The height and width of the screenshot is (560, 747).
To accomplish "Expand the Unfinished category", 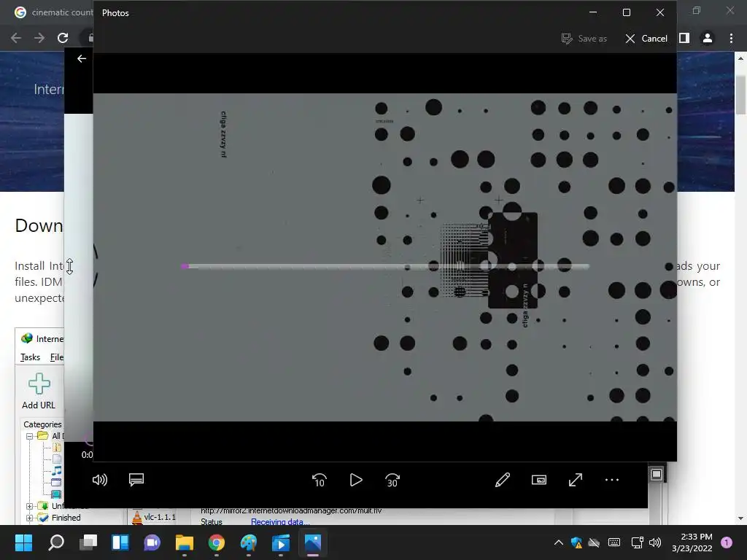I will click(x=29, y=506).
